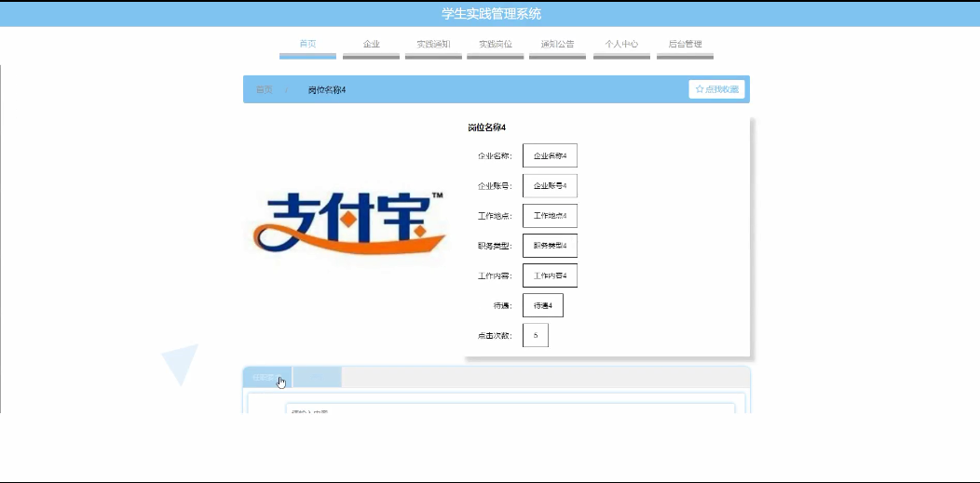Click the 首页 breadcrumb link
980x483 pixels.
[264, 90]
